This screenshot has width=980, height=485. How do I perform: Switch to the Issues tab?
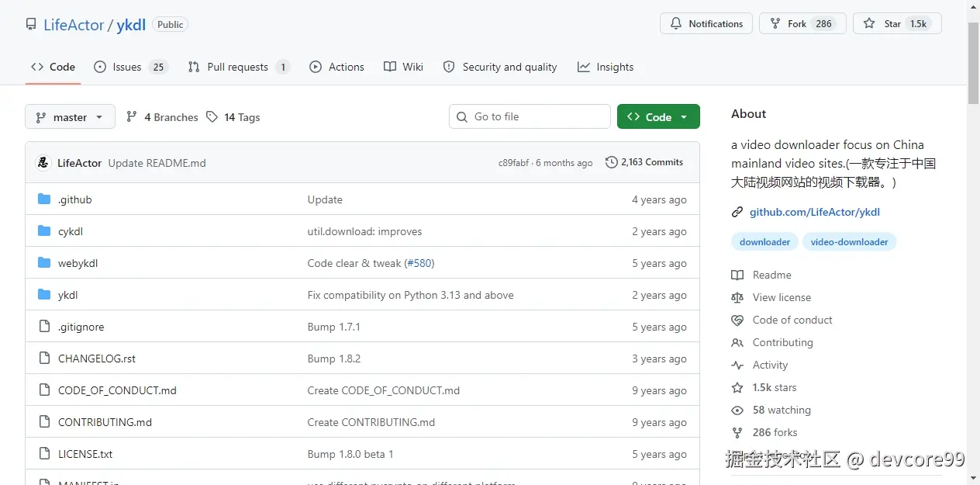pyautogui.click(x=130, y=67)
